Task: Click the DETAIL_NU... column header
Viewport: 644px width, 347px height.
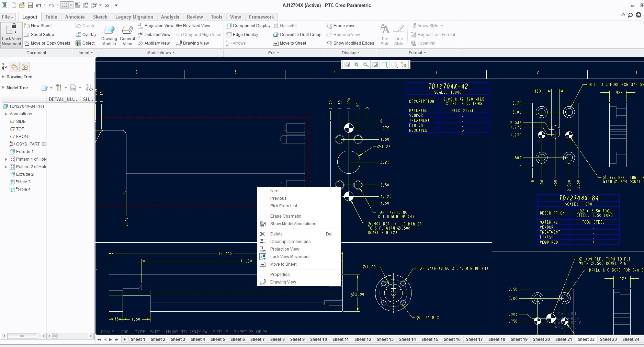Action: tap(63, 99)
